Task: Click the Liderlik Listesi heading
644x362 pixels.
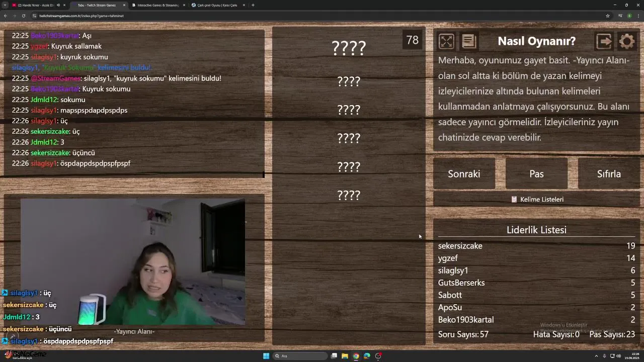Action: click(x=536, y=230)
